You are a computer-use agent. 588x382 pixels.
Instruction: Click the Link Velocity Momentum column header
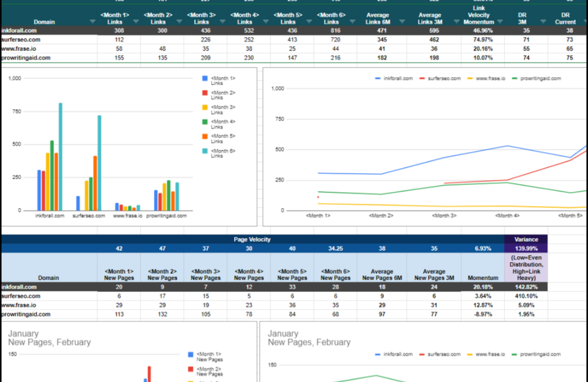click(x=479, y=15)
